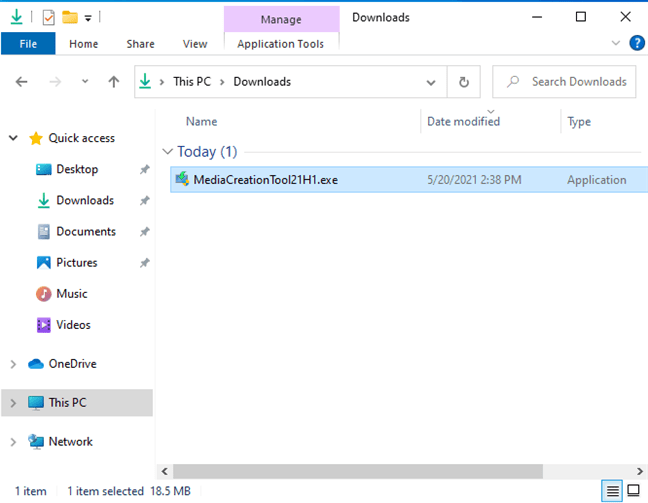Open the recent locations dropdown
Image resolution: width=648 pixels, height=503 pixels.
[85, 81]
